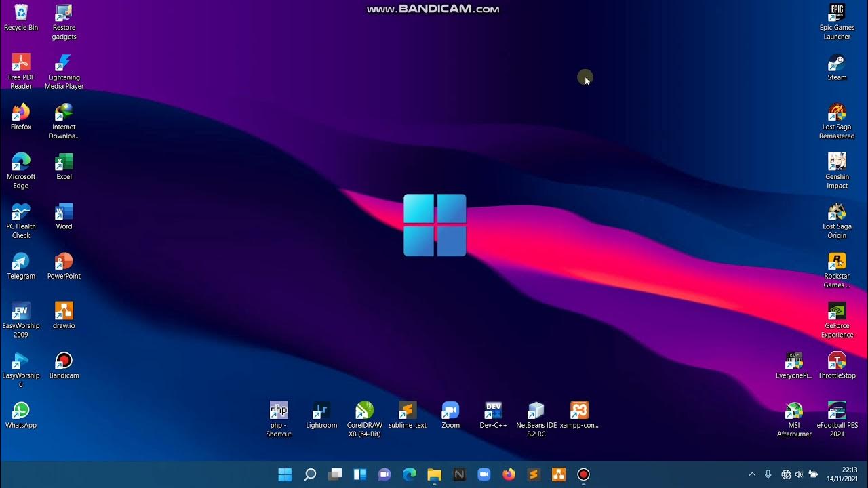This screenshot has width=868, height=488.
Task: Launch Microsoft Edge from the taskbar
Action: tap(410, 474)
